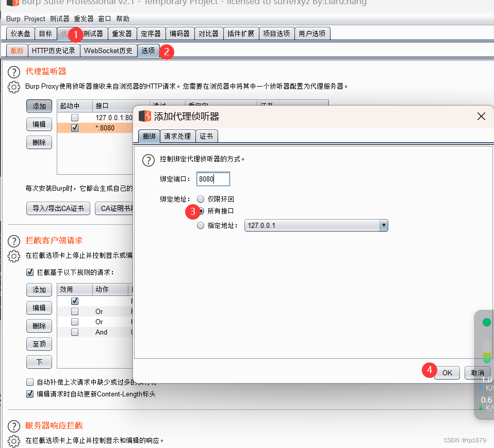
Task: Toggle 拦截基于以下规则的请求 checkbox
Action: [30, 272]
